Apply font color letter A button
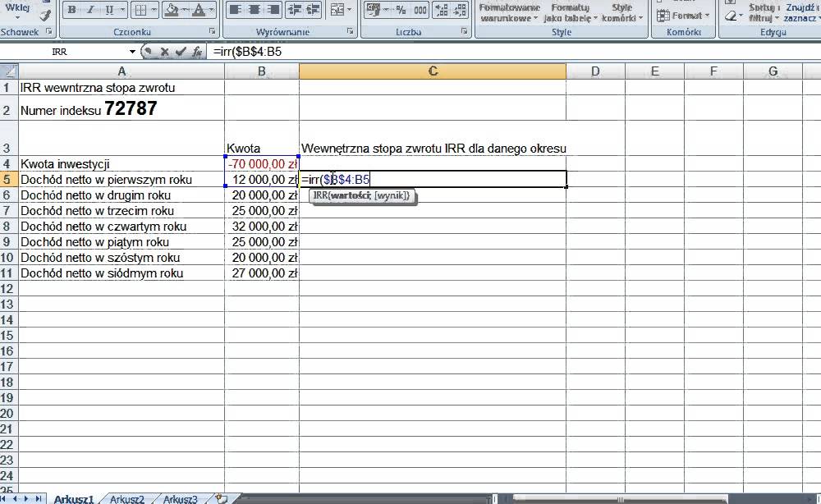 click(x=199, y=10)
